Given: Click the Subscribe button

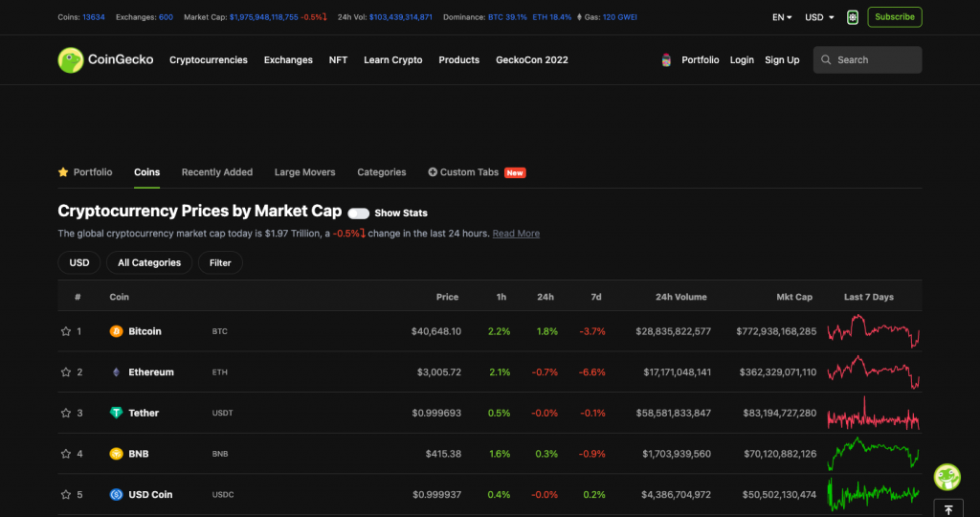Looking at the screenshot, I should pyautogui.click(x=895, y=17).
